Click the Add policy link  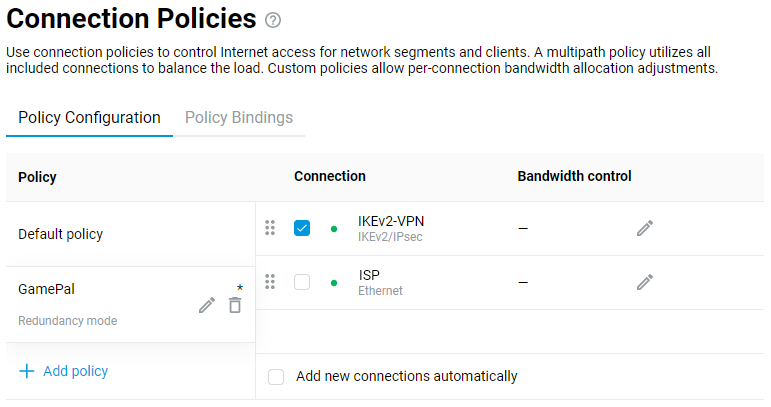[75, 371]
